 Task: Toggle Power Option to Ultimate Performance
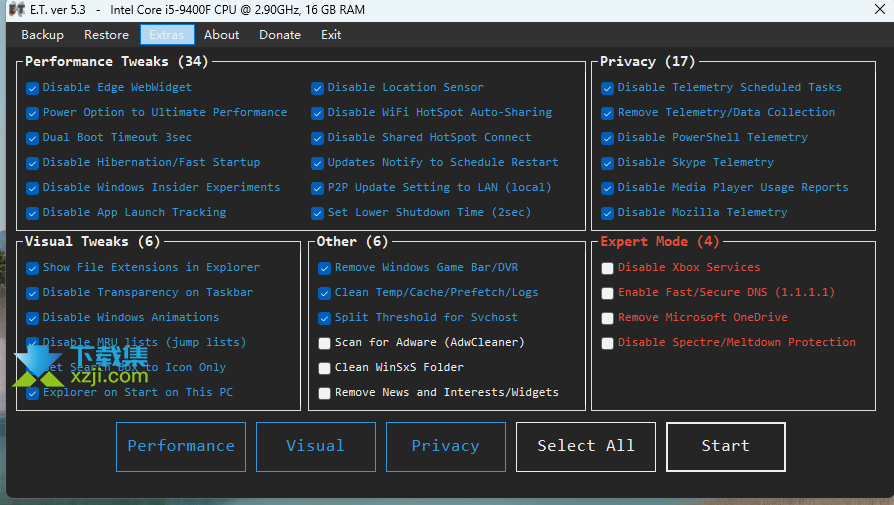(32, 113)
